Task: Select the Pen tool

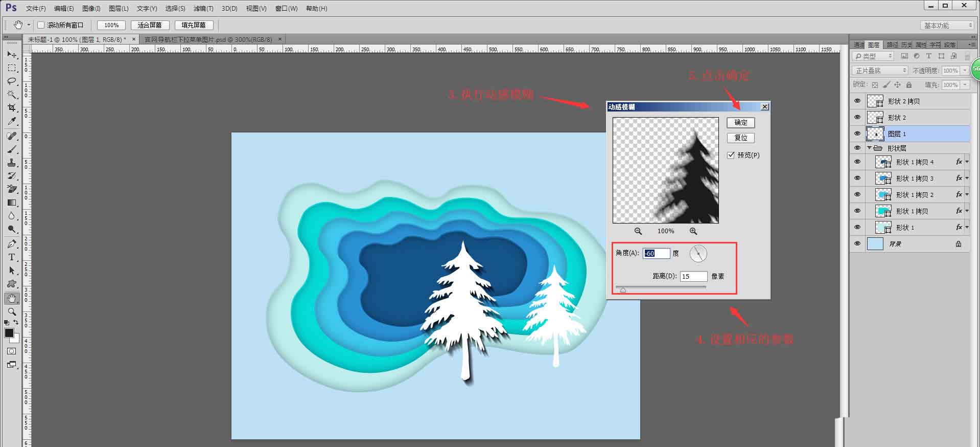Action: coord(12,244)
